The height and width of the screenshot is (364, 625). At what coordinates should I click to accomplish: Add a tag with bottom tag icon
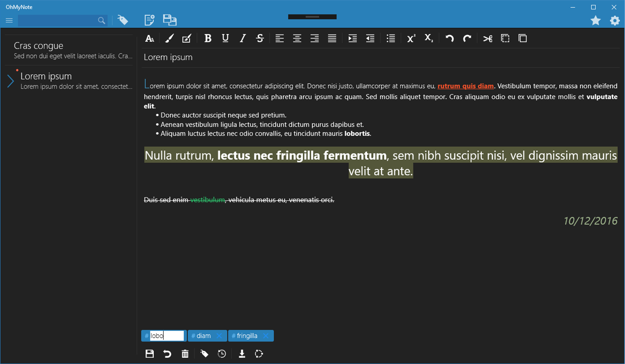coord(204,354)
